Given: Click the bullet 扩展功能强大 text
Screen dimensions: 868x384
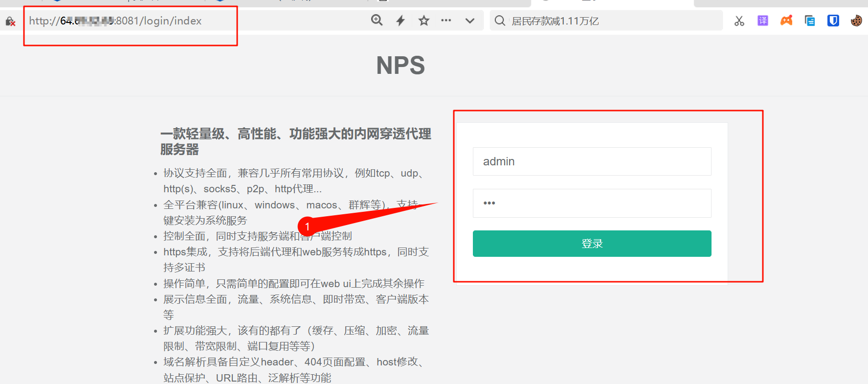Looking at the screenshot, I should 296,339.
